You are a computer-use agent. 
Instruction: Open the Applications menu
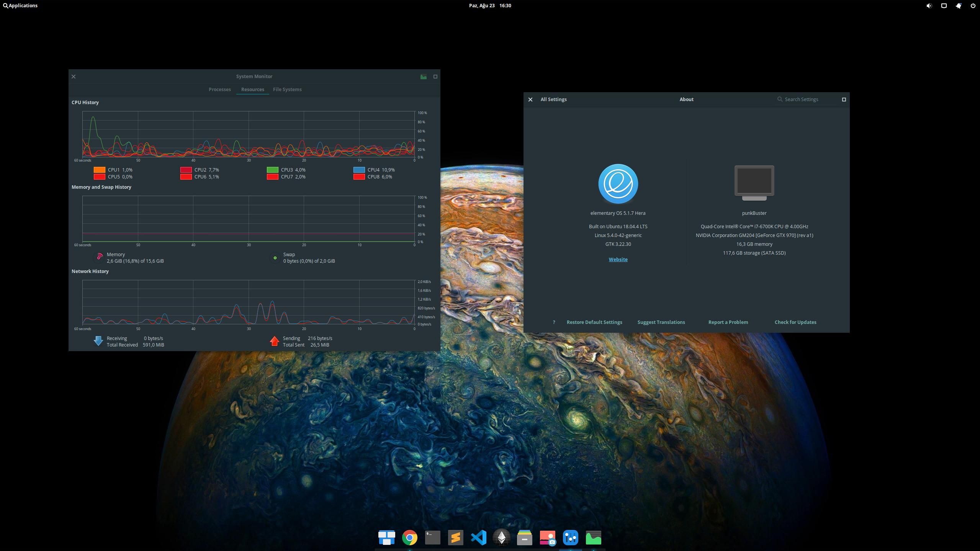click(20, 6)
